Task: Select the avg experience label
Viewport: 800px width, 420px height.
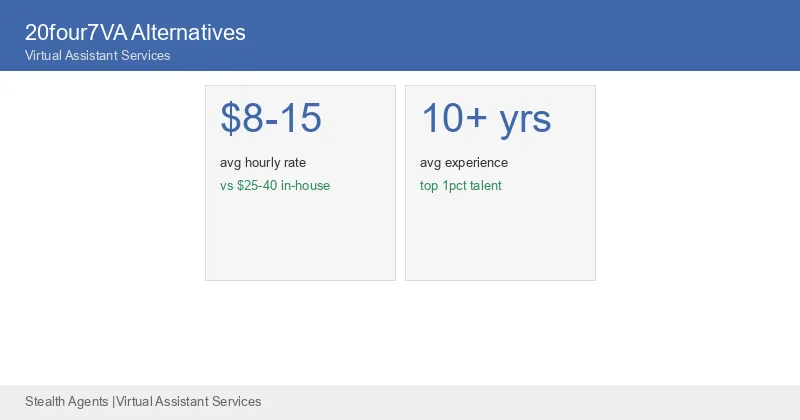Action: (464, 163)
